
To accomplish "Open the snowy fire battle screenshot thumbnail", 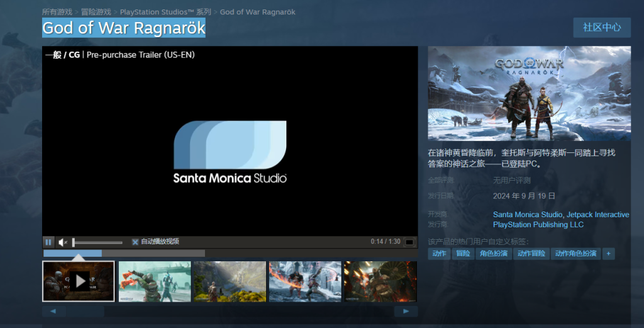I will [305, 281].
